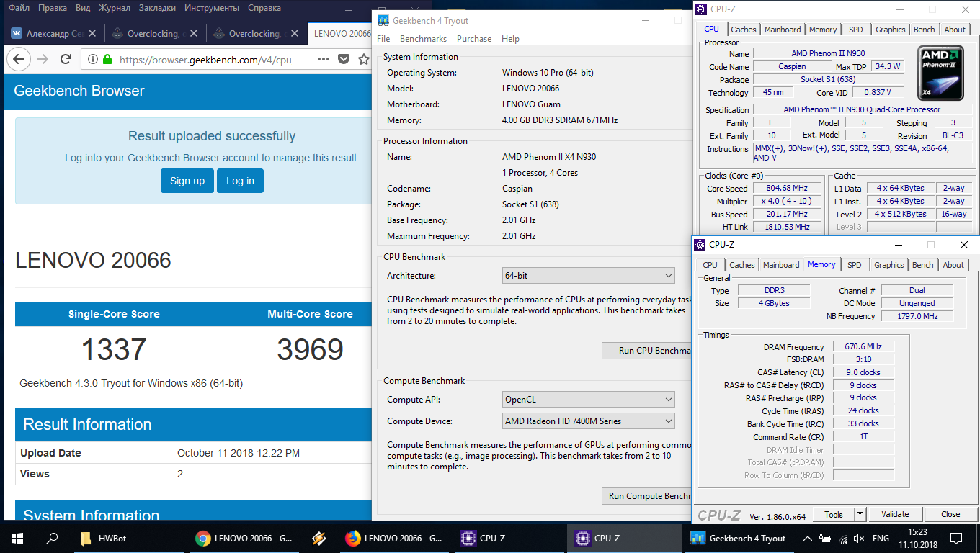Screen dimensions: 980x553
Task: Click the Sign up button
Action: (x=187, y=181)
